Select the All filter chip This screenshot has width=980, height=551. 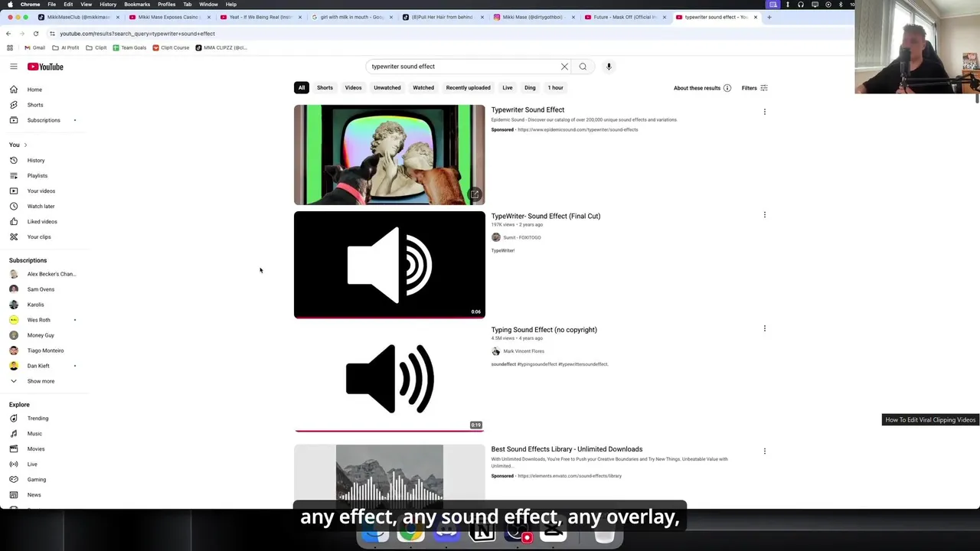[x=302, y=88]
